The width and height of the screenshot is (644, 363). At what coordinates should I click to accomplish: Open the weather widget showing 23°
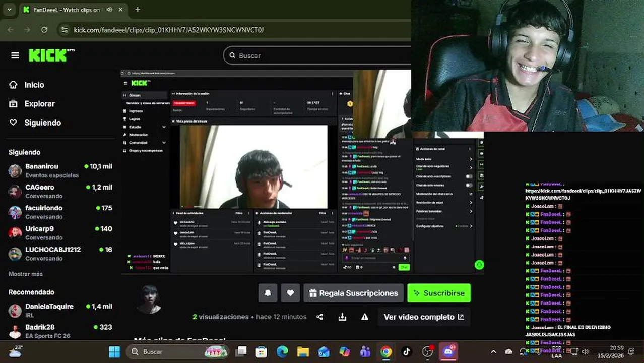point(16,351)
